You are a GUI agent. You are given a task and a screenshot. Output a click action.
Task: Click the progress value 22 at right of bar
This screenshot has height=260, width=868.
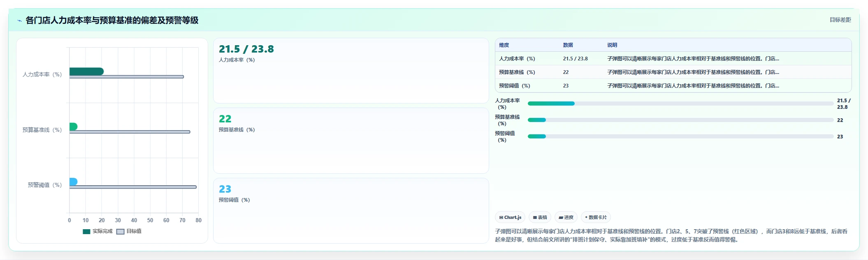point(840,120)
